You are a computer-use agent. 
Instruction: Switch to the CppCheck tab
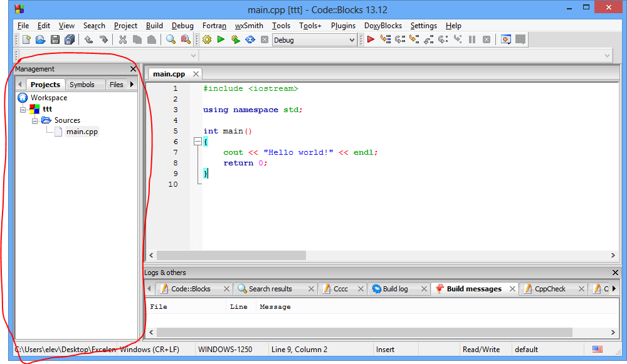554,289
